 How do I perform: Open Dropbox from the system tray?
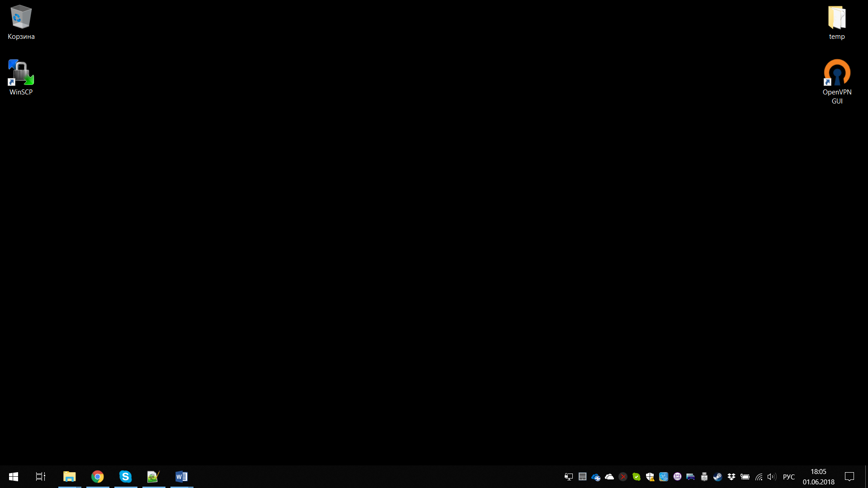(x=731, y=477)
